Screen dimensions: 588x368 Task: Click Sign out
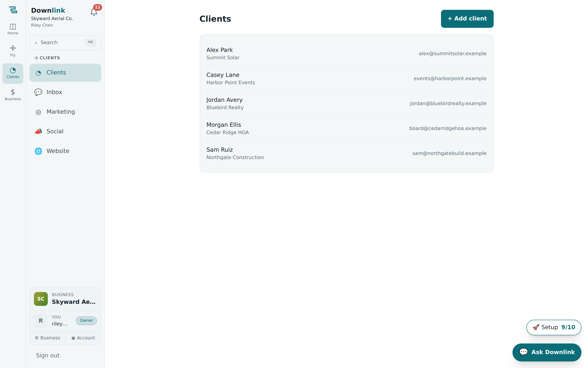pos(48,356)
